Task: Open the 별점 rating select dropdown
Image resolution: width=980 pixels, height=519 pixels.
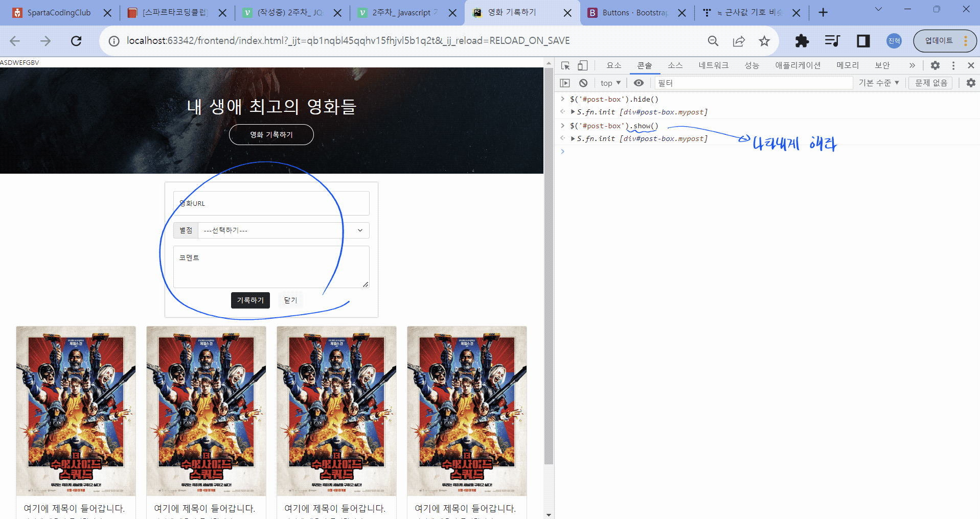Action: pos(283,230)
